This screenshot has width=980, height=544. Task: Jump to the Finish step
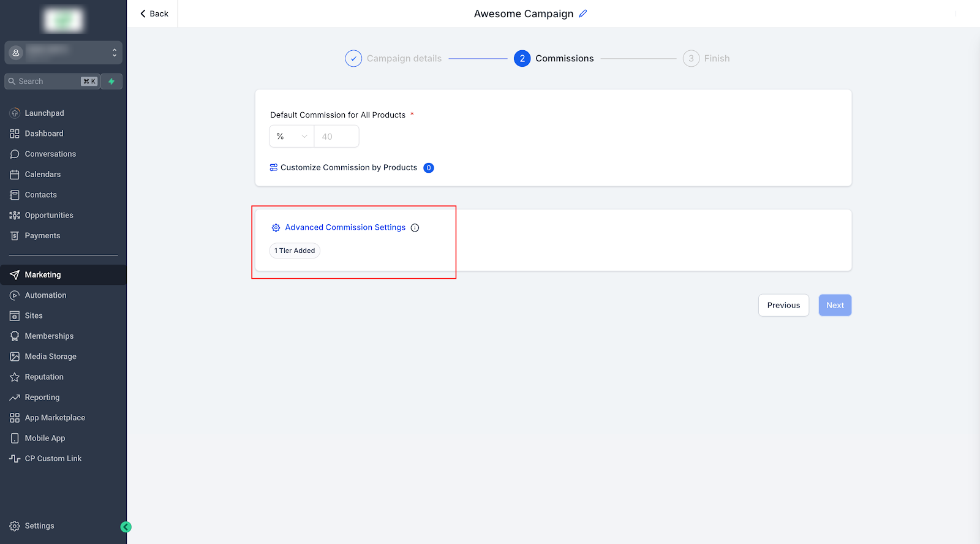[706, 58]
